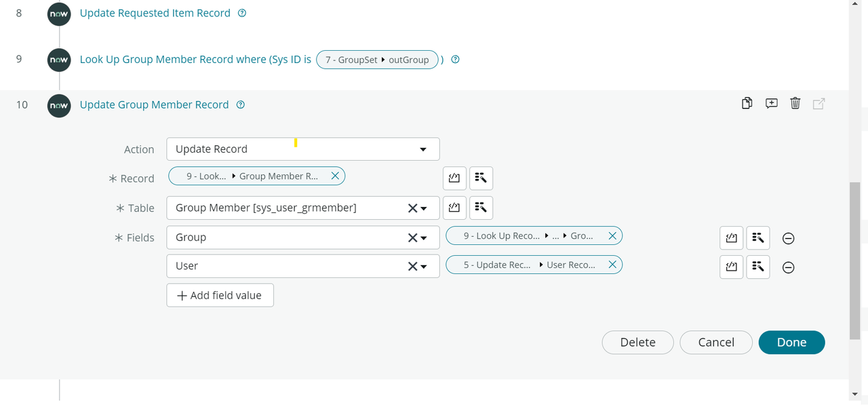
Task: Clear the User field selection
Action: click(412, 267)
